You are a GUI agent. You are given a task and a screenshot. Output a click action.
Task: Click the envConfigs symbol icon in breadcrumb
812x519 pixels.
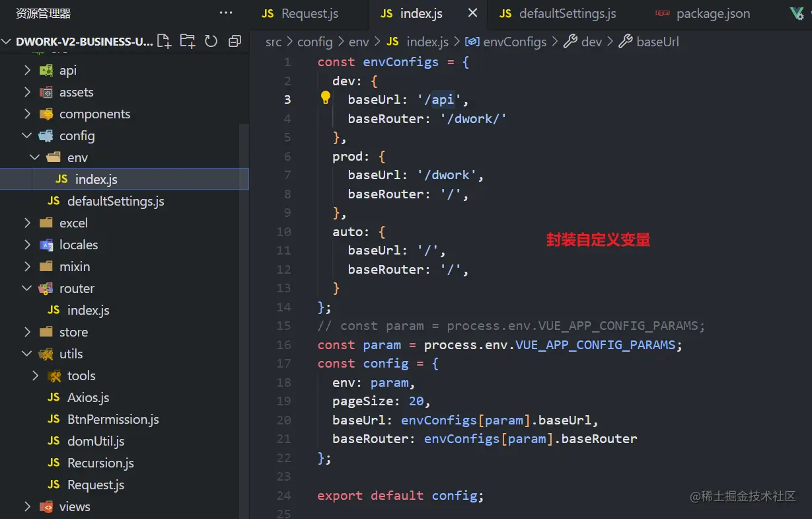tap(472, 42)
